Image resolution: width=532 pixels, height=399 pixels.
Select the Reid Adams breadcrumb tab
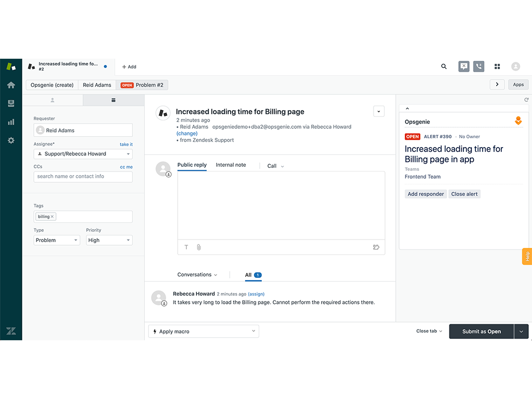click(x=97, y=85)
